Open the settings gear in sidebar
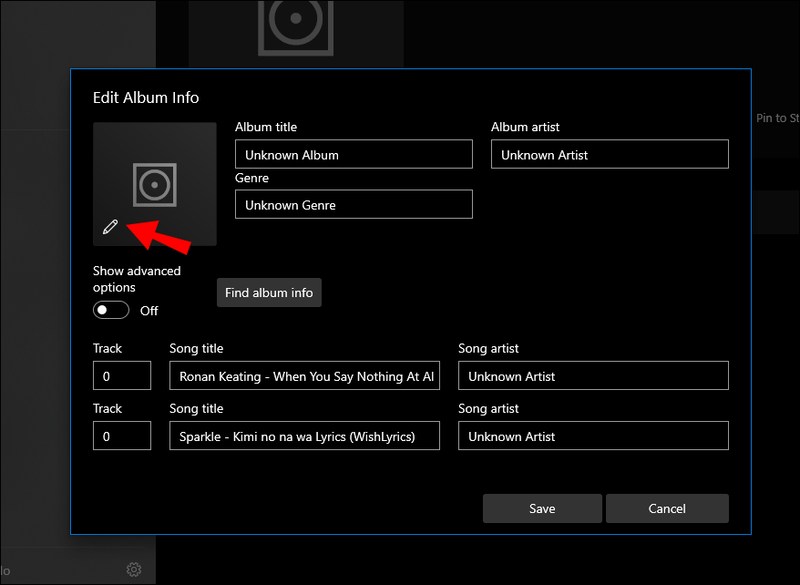800x585 pixels. [134, 569]
